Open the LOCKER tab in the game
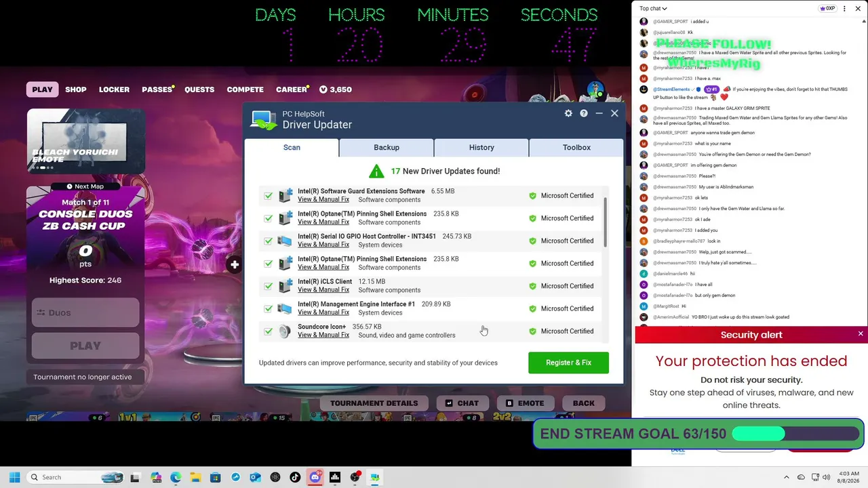The height and width of the screenshot is (488, 868). pos(114,89)
